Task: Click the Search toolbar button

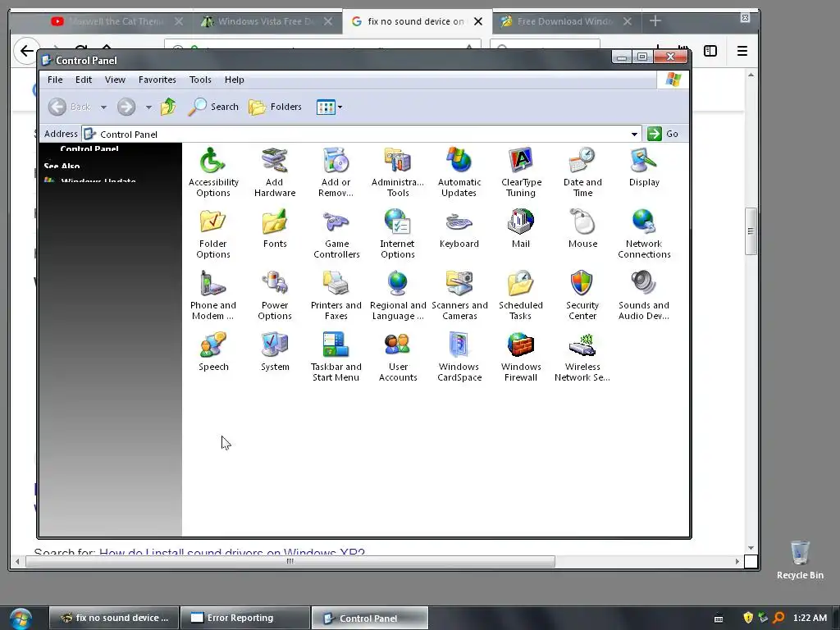Action: click(x=213, y=107)
